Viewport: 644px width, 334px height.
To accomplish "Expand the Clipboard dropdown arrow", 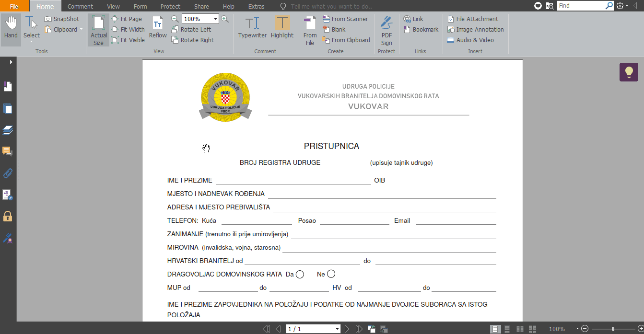I will (81, 30).
